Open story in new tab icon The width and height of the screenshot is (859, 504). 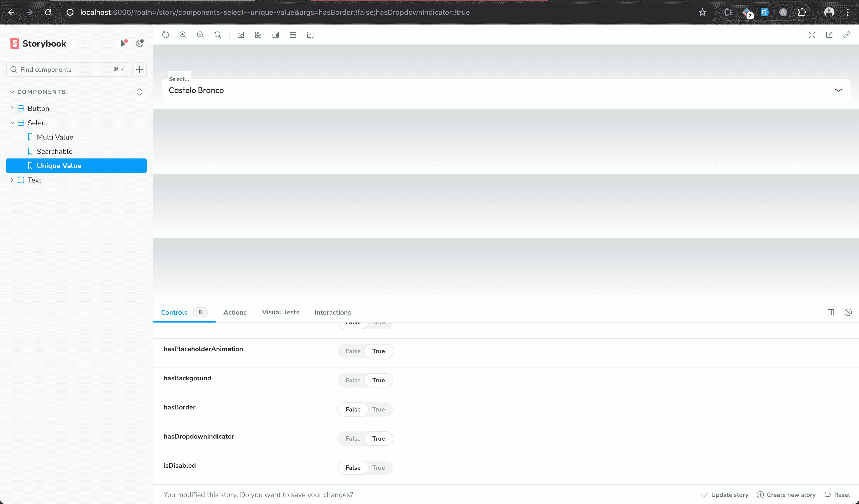[829, 35]
